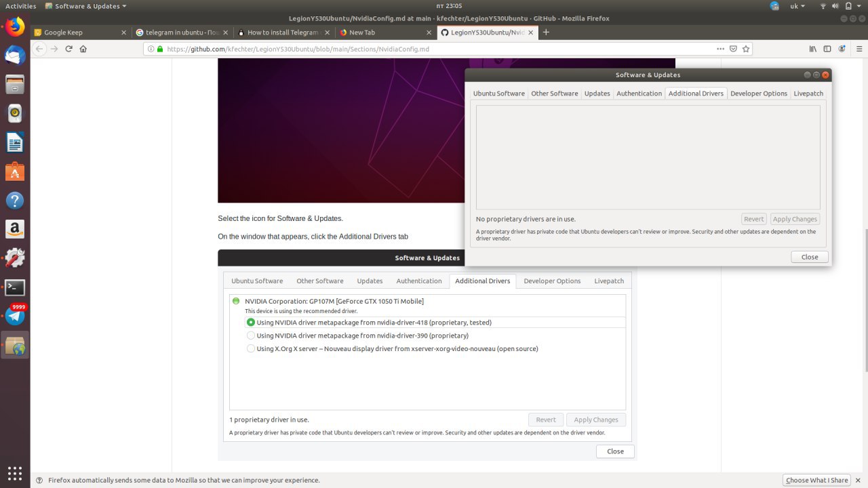Image resolution: width=868 pixels, height=488 pixels.
Task: Switch to Other Software tab in dialog
Action: 554,94
